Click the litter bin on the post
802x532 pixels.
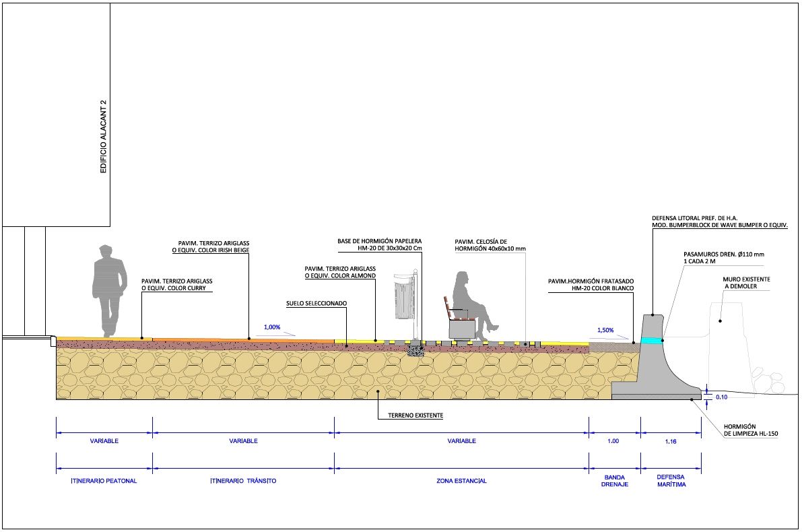coord(403,300)
